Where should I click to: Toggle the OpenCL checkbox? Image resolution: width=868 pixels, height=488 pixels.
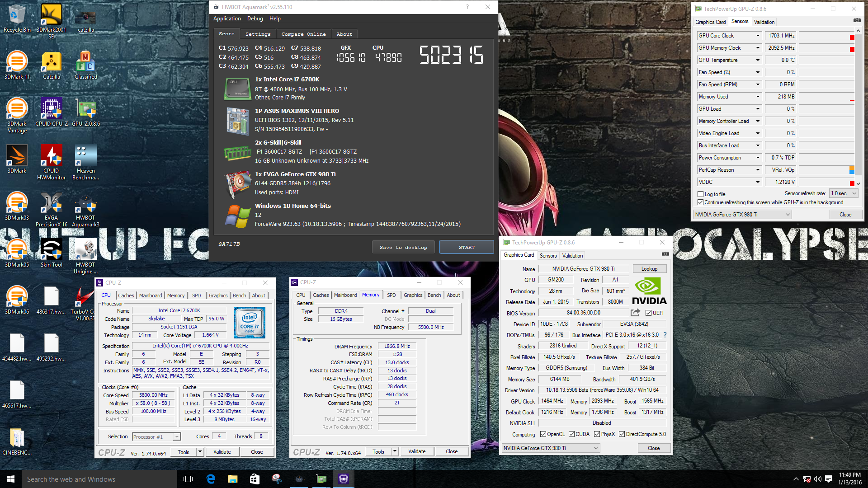coord(543,434)
